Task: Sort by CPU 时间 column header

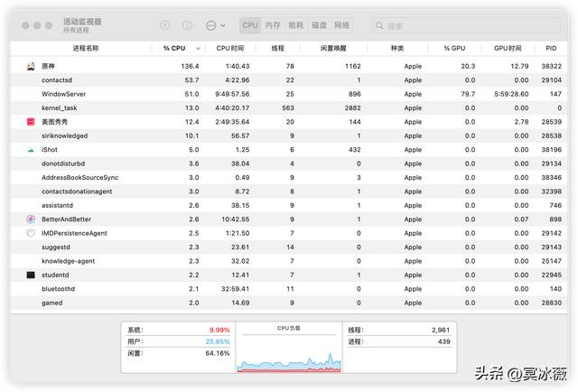Action: click(230, 48)
